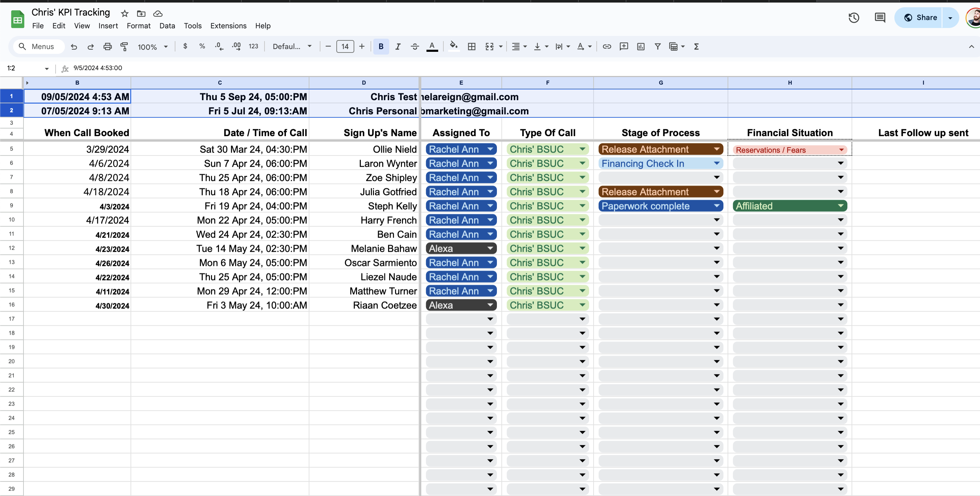Open the account profile avatar
Viewport: 980px width, 496px height.
point(973,18)
